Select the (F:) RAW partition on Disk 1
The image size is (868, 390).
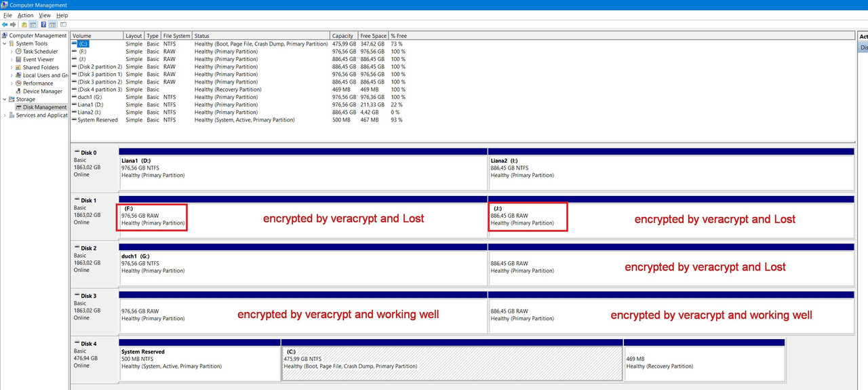click(x=303, y=217)
